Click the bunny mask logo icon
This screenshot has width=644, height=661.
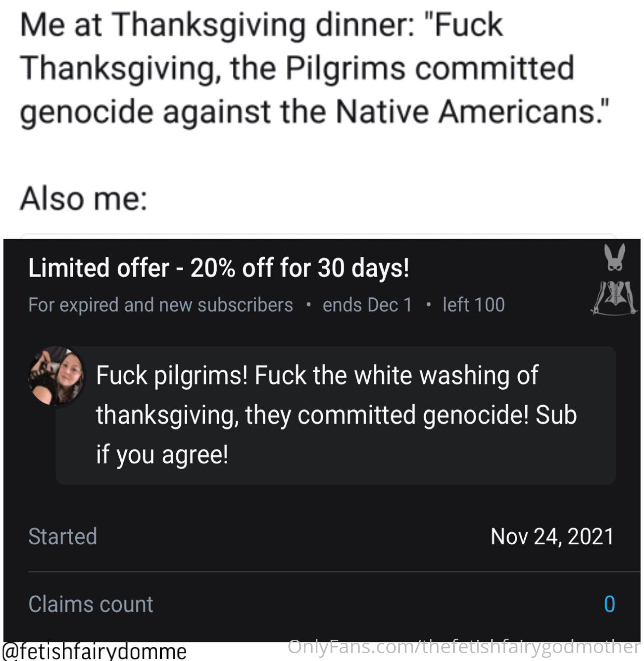coord(615,258)
